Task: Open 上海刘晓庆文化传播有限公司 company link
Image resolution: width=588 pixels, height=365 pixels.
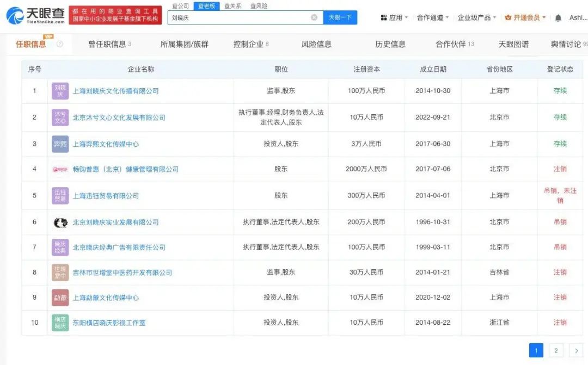Action: tap(116, 91)
